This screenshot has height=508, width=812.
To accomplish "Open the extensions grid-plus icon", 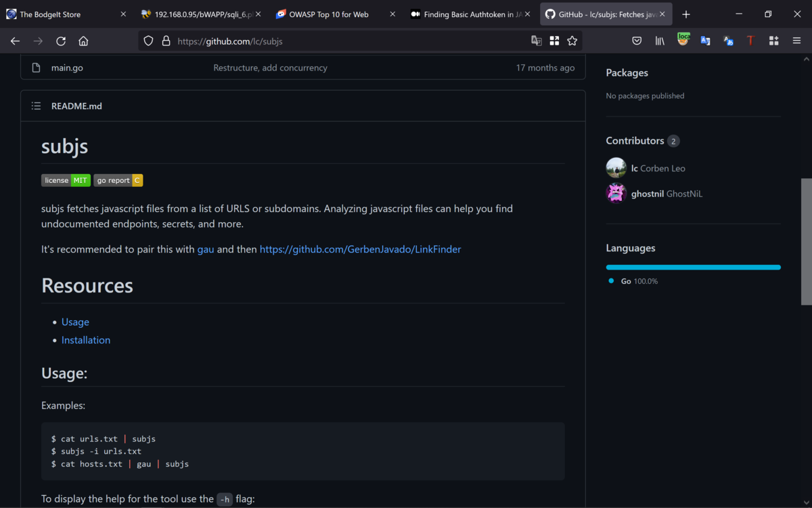I will coord(774,41).
